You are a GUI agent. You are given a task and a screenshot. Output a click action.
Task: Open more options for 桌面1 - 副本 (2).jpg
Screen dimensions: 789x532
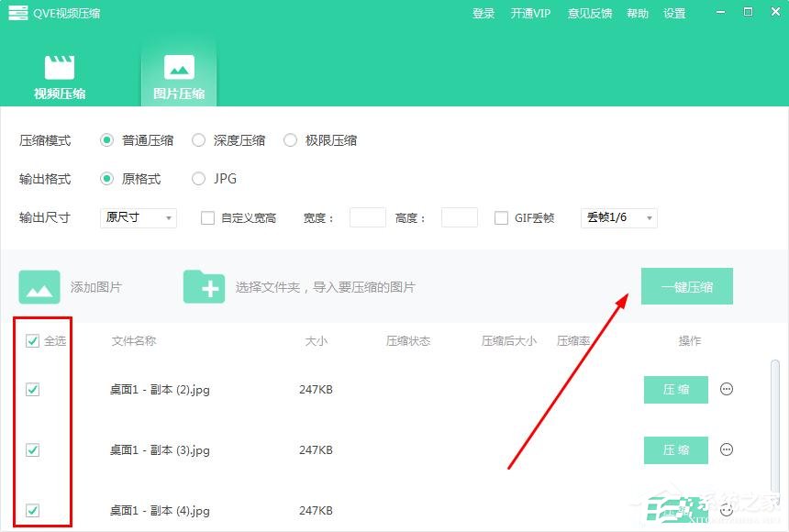pos(726,389)
